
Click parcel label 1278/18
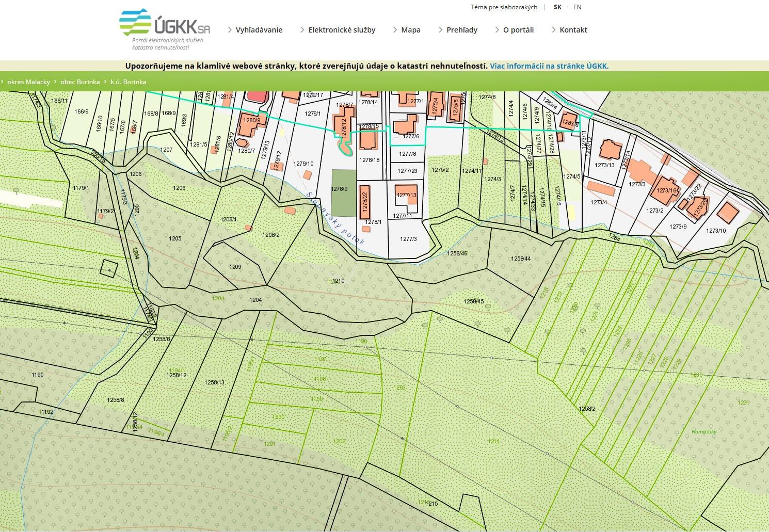(370, 160)
